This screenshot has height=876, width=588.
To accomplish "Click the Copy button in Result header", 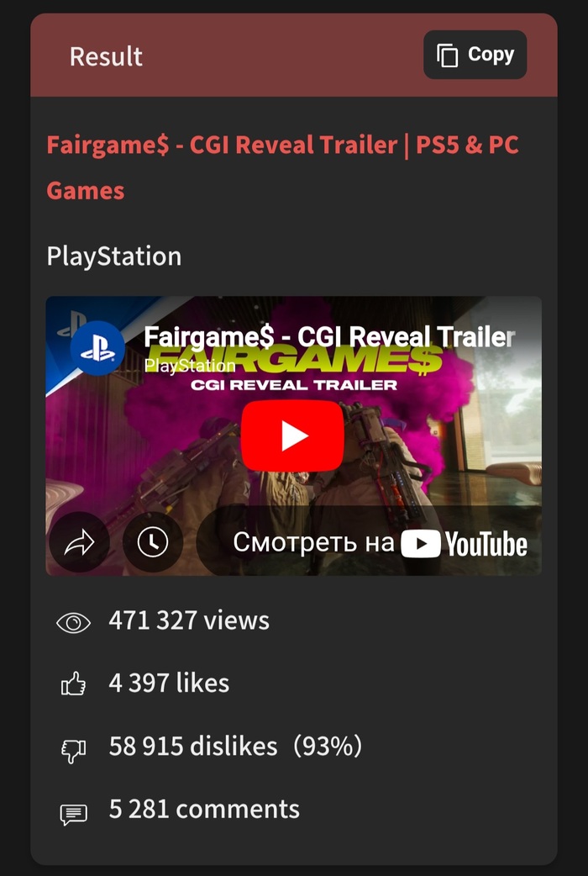I will (x=475, y=55).
